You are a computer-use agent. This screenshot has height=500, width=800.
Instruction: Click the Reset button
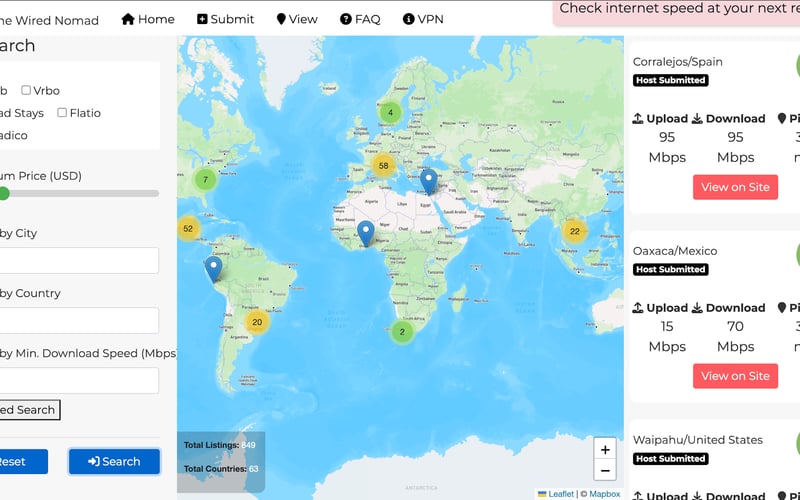pyautogui.click(x=23, y=462)
